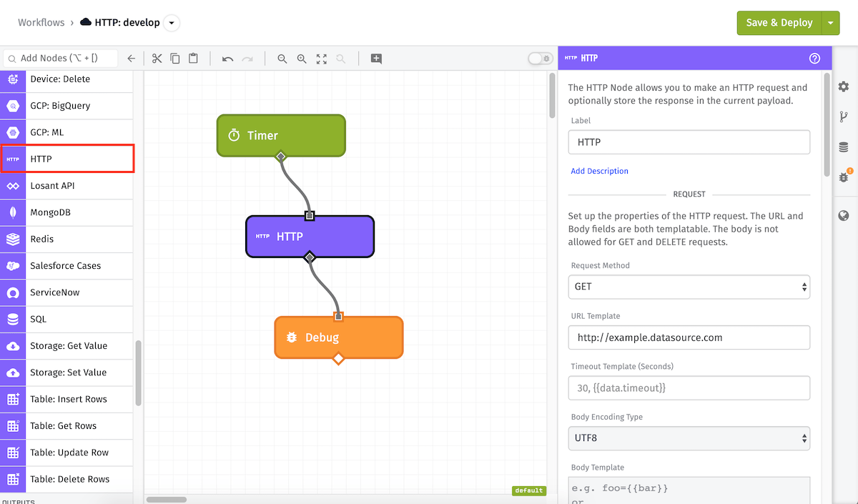Choose Storage: Get Value node
The width and height of the screenshot is (858, 504).
[x=66, y=346]
